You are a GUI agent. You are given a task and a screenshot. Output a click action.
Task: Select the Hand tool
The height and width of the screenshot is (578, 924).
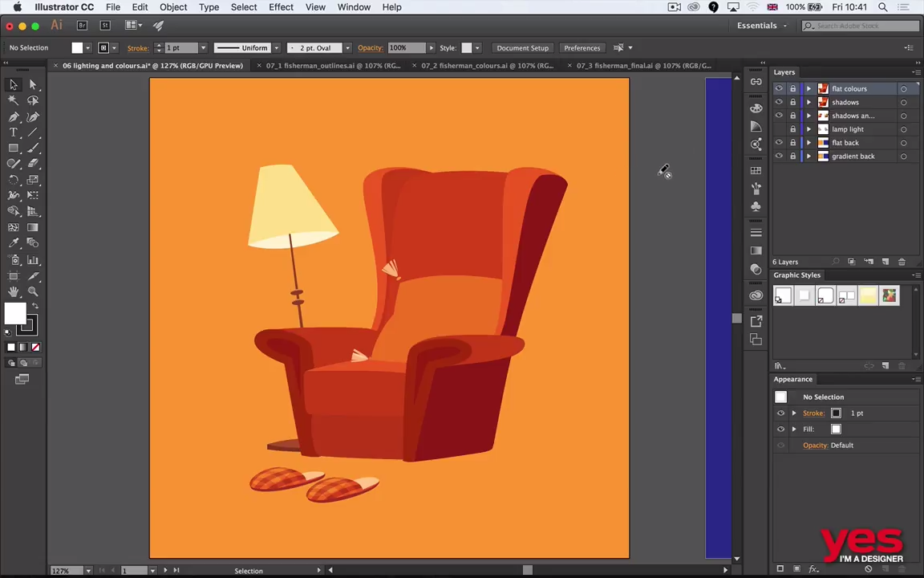point(13,291)
